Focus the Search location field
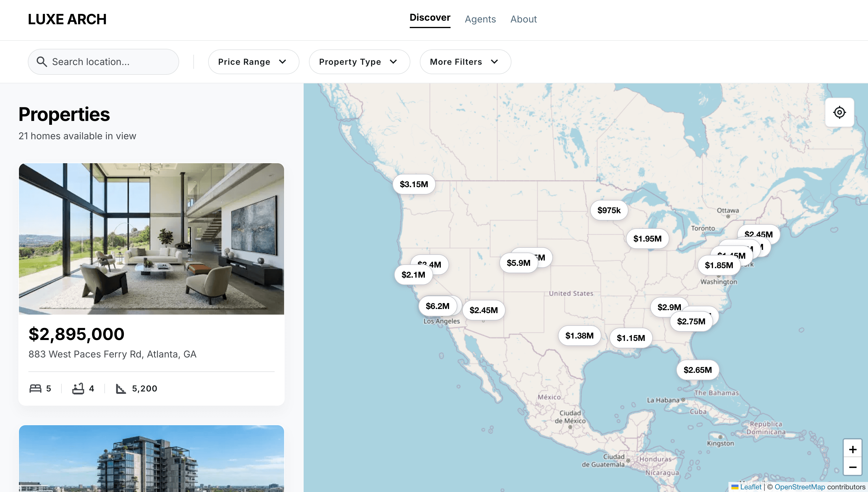The image size is (868, 492). (x=103, y=62)
